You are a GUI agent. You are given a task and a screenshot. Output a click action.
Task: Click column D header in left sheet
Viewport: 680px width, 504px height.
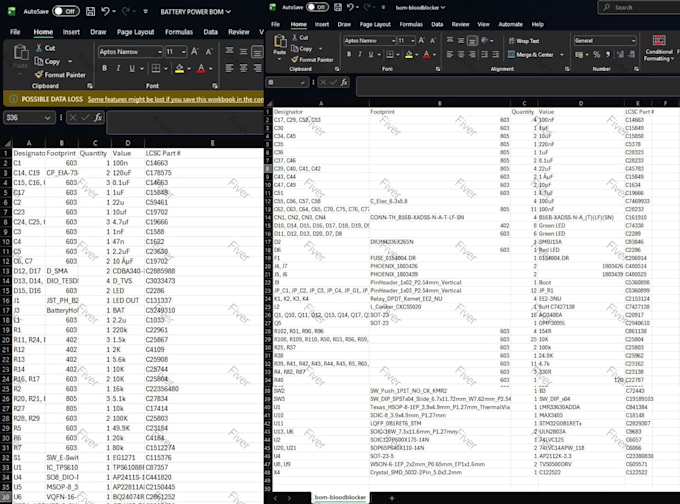(128, 143)
